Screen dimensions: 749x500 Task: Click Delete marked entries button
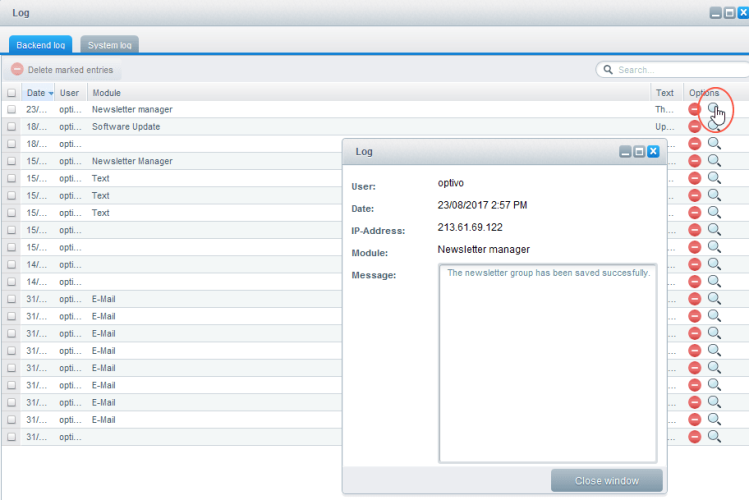(x=62, y=70)
